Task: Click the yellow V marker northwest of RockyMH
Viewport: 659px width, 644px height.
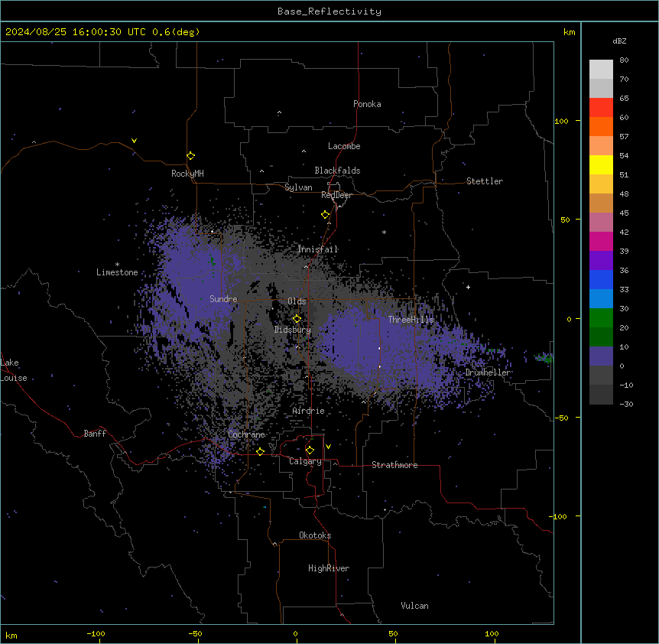Action: [134, 141]
